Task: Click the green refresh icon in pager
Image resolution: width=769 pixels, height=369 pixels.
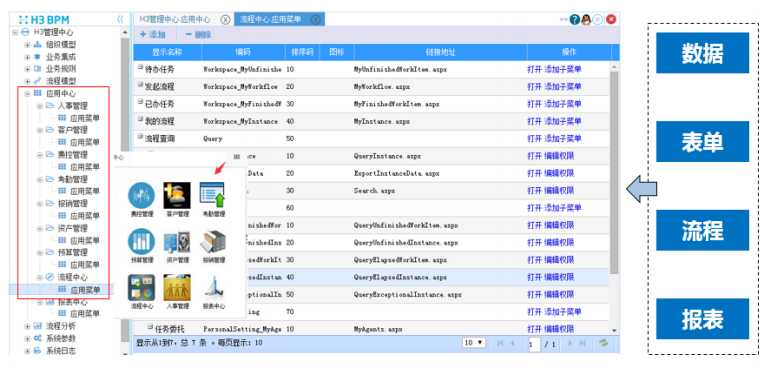Action: pyautogui.click(x=603, y=343)
